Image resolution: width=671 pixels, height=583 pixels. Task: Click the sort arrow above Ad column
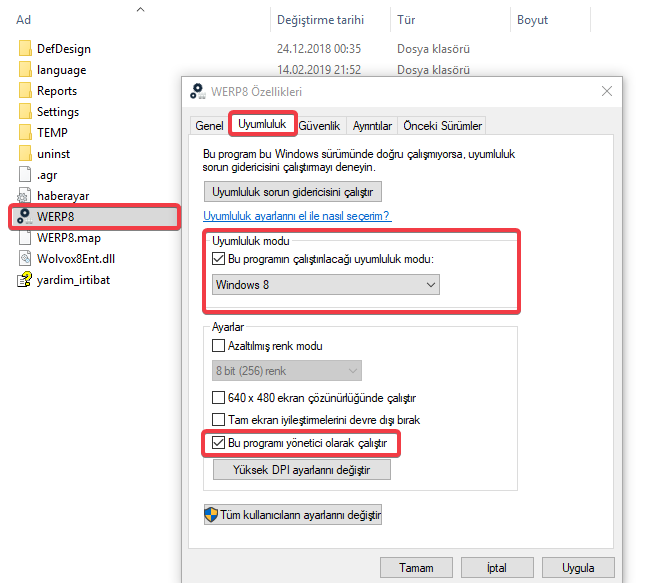click(x=140, y=9)
